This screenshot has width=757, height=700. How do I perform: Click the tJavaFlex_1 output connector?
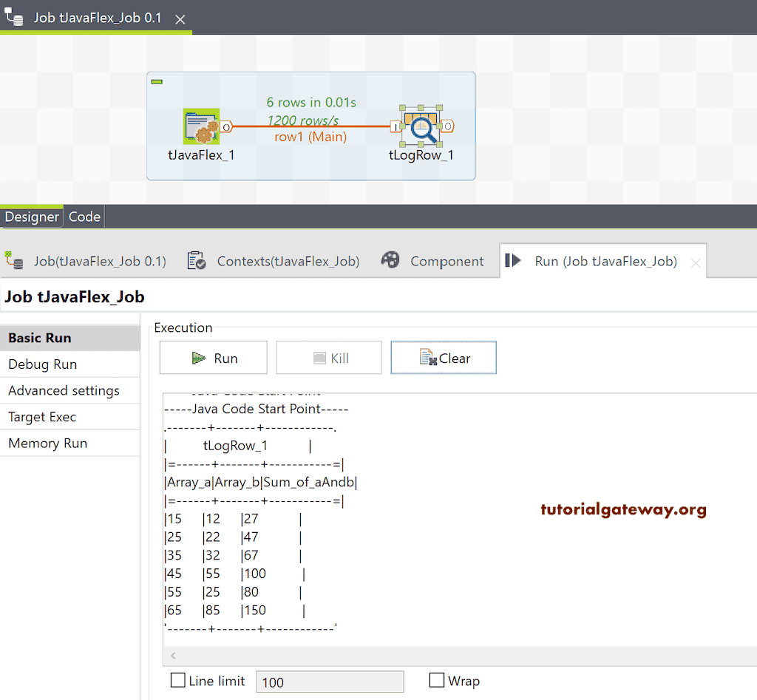[x=226, y=127]
